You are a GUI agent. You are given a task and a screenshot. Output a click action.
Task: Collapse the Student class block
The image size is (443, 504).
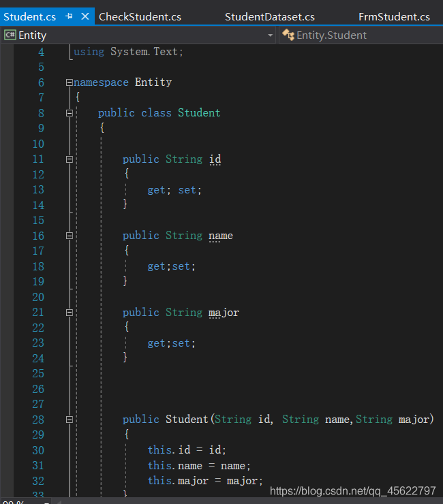coord(69,113)
